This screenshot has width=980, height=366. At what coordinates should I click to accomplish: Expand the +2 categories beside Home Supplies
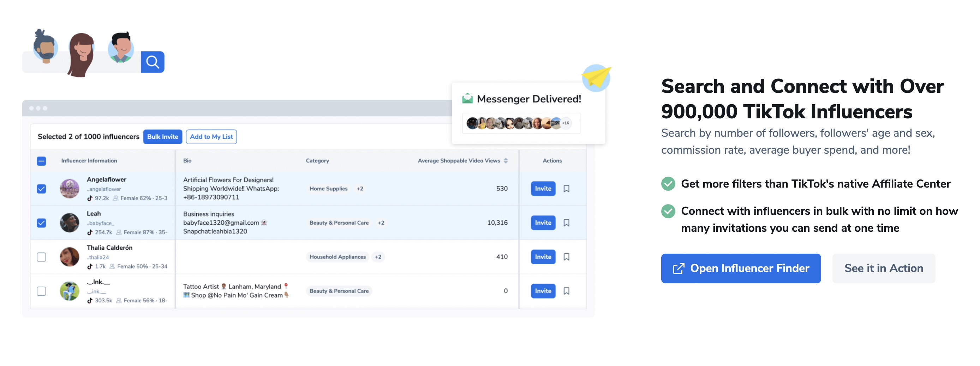(359, 189)
